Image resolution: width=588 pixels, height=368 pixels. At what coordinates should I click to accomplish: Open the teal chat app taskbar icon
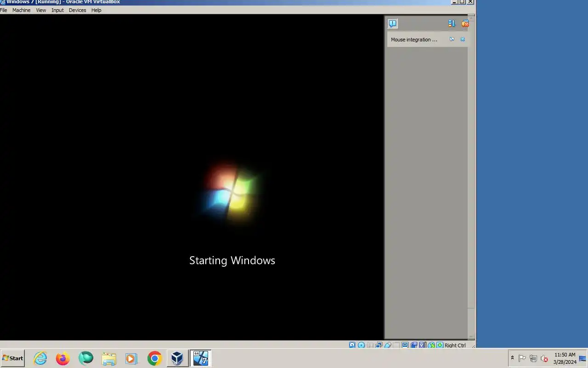(x=85, y=358)
